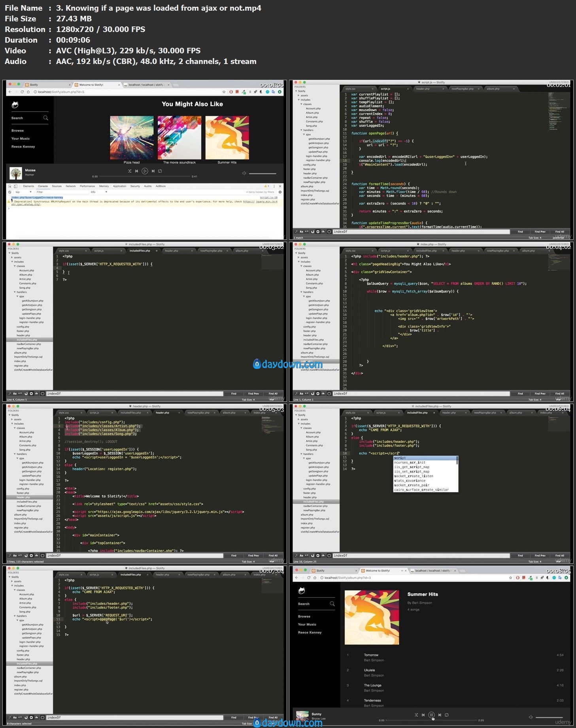Switch to header.php tab in the 00:02:01 frame
The image size is (576, 728).
(x=423, y=89)
